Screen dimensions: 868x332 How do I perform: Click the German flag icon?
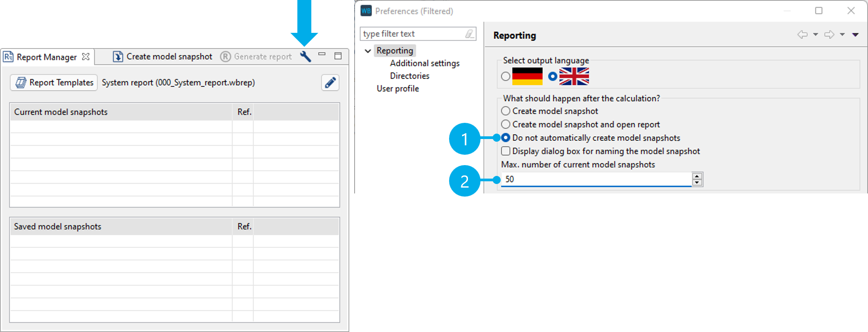pos(527,76)
